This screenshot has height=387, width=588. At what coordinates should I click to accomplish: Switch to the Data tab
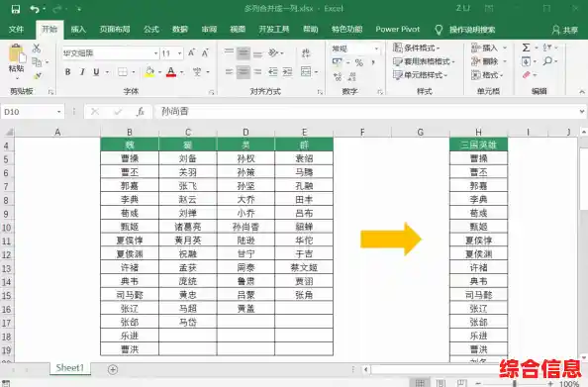180,30
